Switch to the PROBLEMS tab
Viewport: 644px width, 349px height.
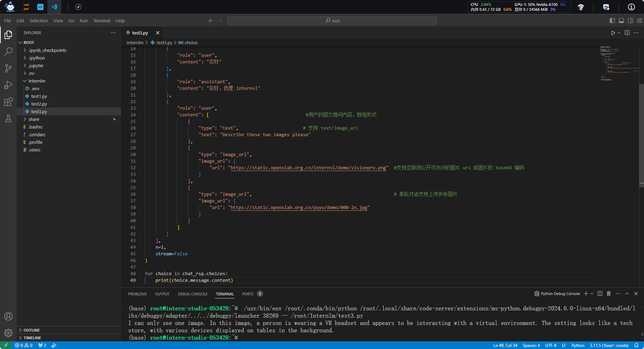click(x=138, y=294)
